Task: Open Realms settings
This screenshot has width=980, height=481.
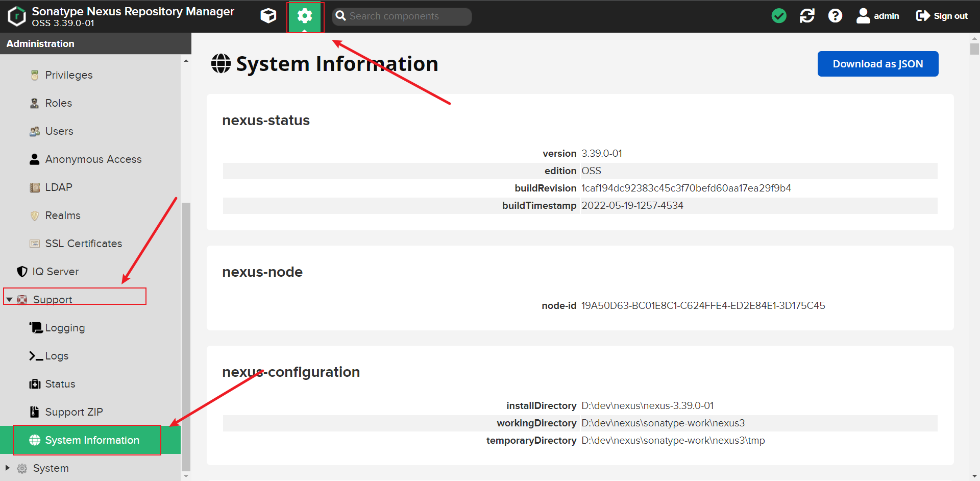Action: 63,215
